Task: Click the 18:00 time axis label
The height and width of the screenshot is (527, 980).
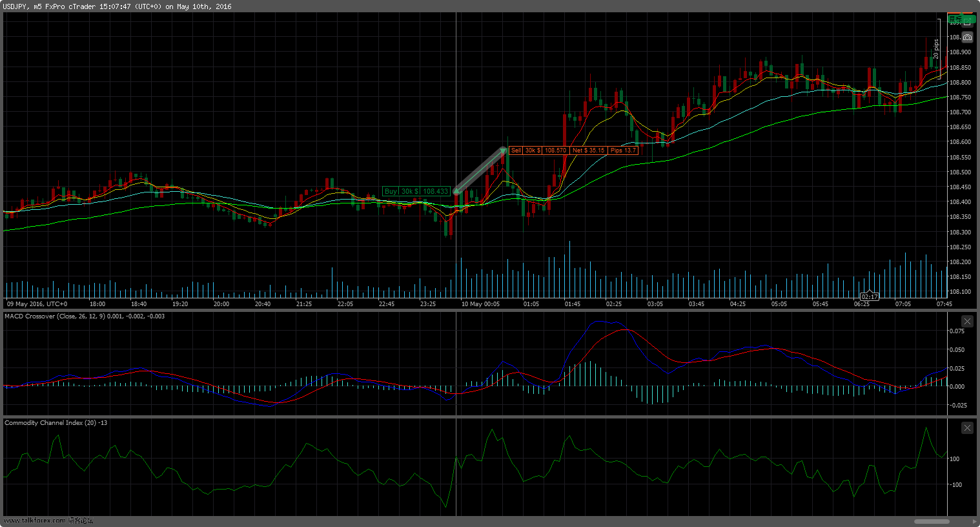Action: click(x=97, y=304)
